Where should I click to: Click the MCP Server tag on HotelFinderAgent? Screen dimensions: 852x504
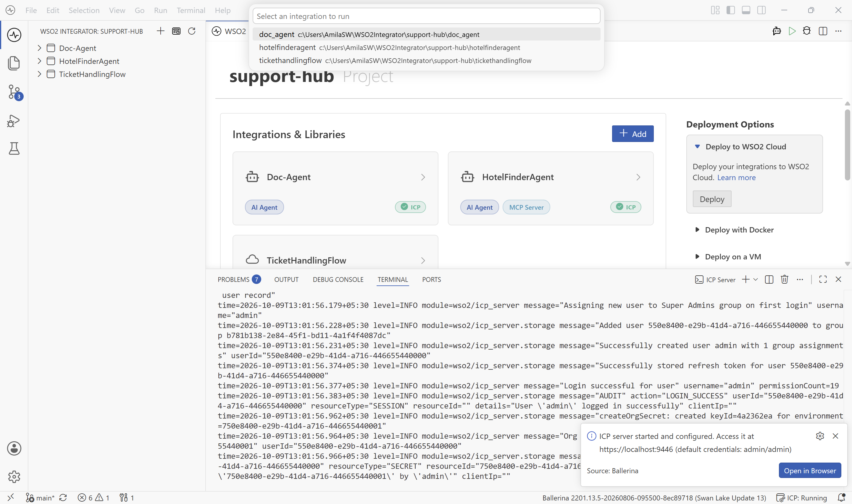coord(526,207)
